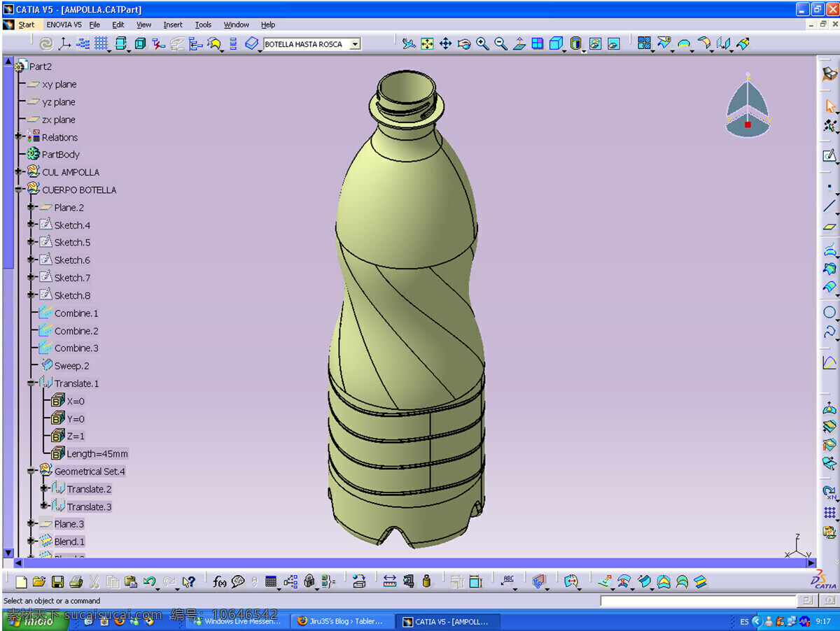Expand the Relations tree node

pyautogui.click(x=18, y=136)
